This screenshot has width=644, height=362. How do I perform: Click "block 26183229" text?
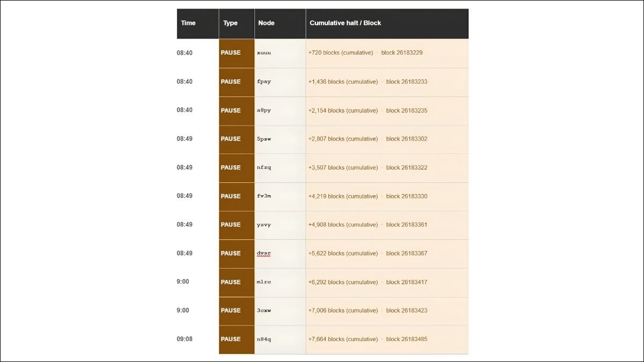[x=402, y=53]
